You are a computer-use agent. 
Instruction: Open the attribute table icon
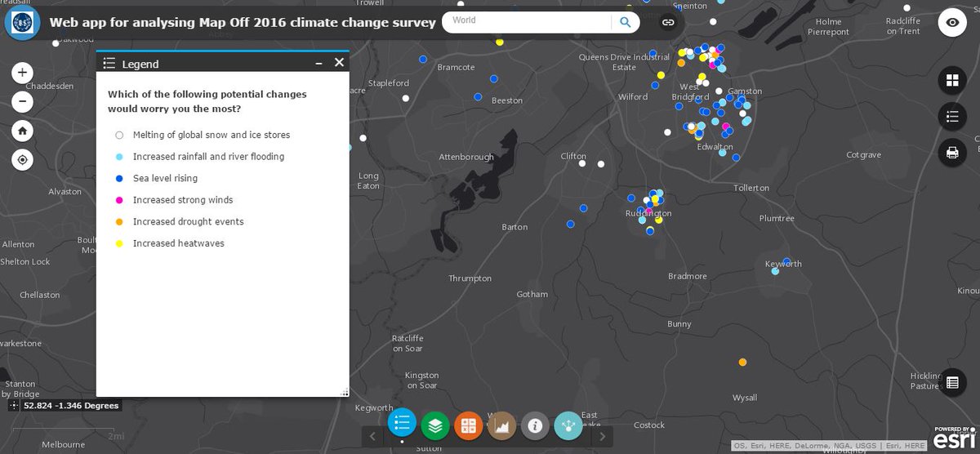pos(952,382)
